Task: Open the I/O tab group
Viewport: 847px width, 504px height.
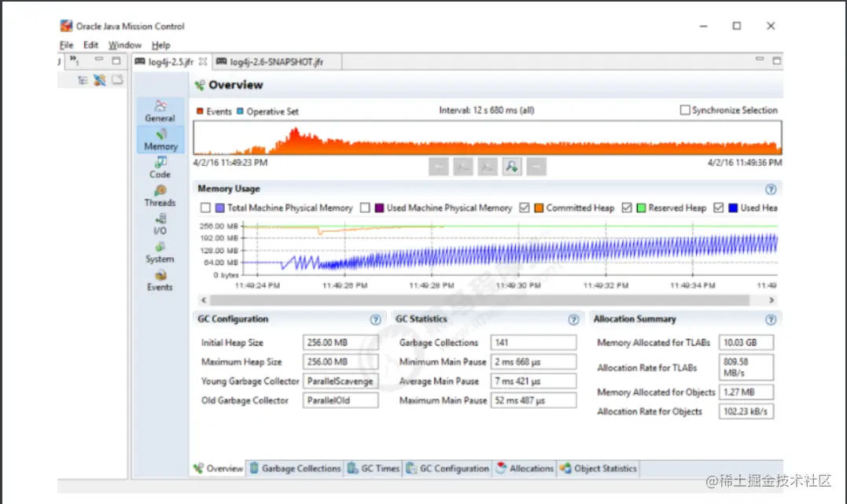Action: click(160, 223)
